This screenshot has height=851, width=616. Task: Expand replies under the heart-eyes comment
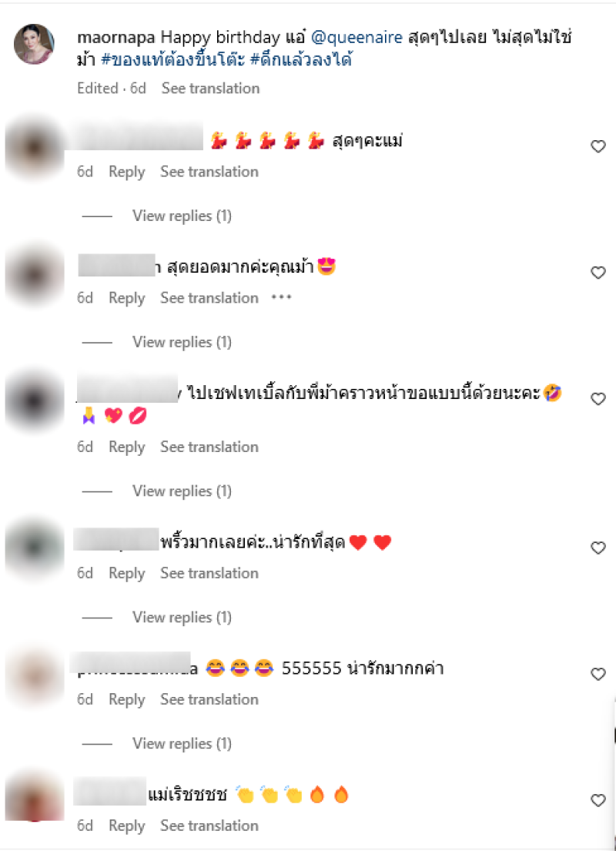182,342
